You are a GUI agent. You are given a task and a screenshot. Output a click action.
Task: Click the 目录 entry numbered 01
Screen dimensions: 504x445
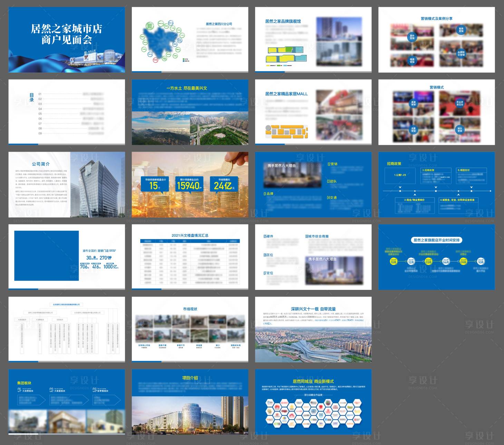tap(71, 94)
